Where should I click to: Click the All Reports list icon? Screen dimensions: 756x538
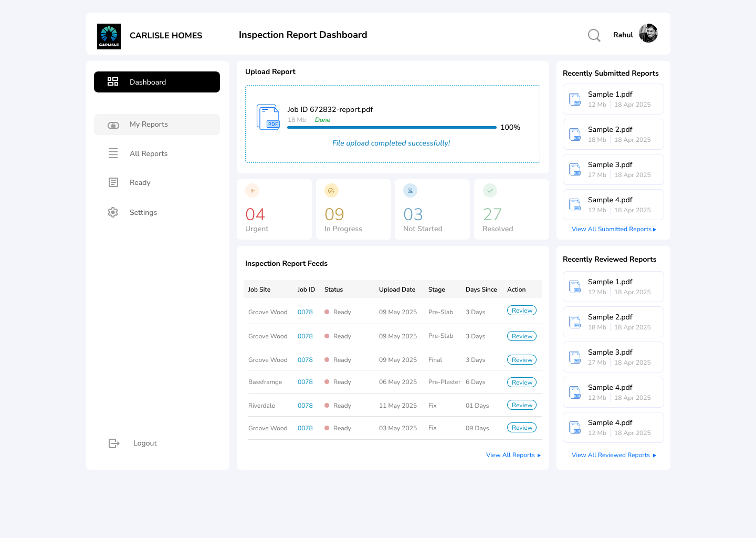(x=113, y=153)
